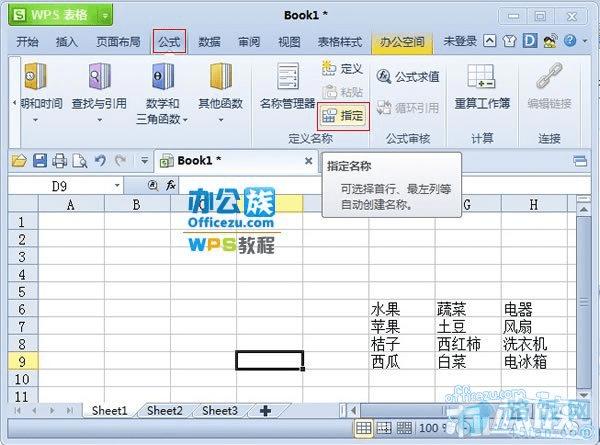The image size is (600, 445).
Task: Select column A header
Action: click(x=71, y=205)
